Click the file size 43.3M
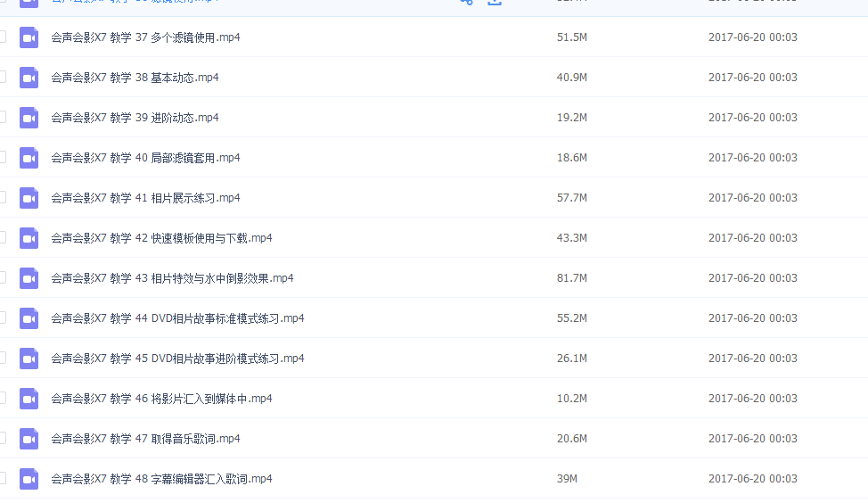The width and height of the screenshot is (868, 503). tap(572, 237)
